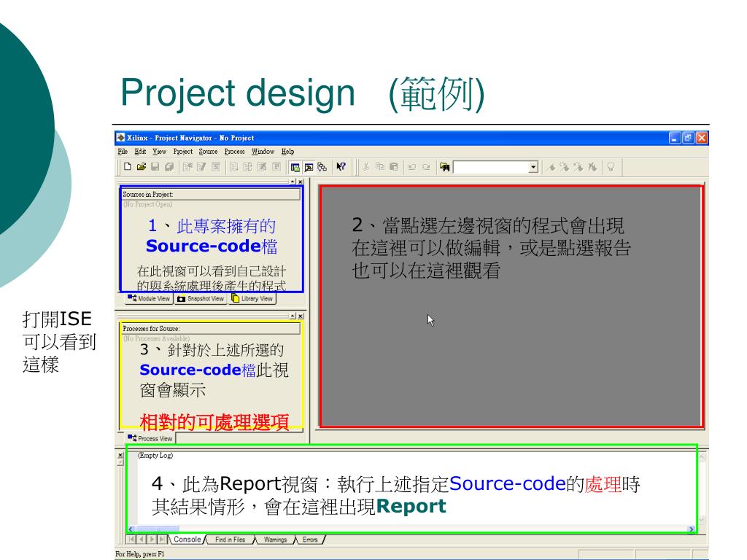Click the Save floppy-disk icon
The width and height of the screenshot is (747, 560).
coord(155,167)
